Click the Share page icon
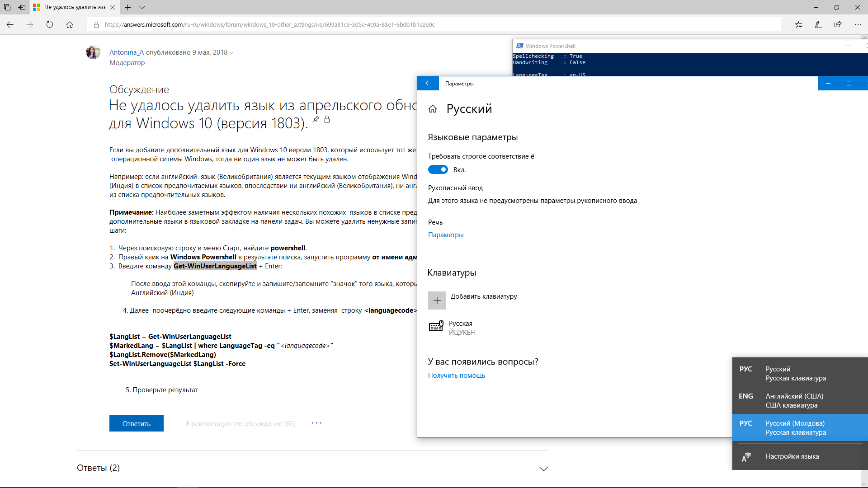This screenshot has width=868, height=488. [838, 25]
